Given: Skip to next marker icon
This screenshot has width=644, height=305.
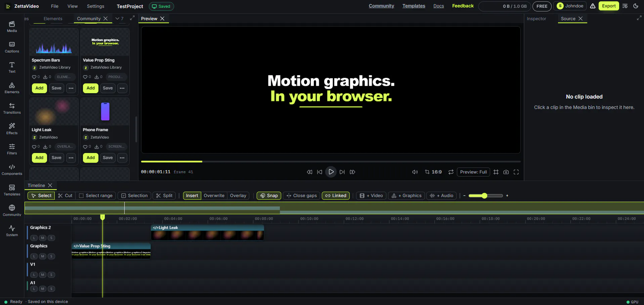Looking at the screenshot, I should [342, 172].
